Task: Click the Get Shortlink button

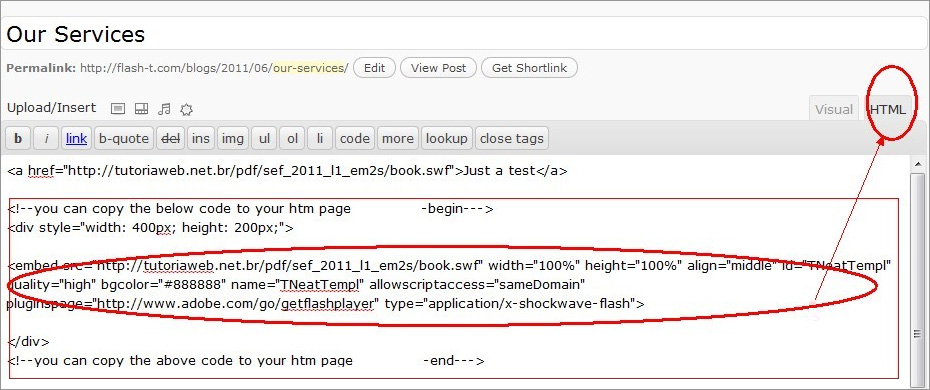Action: click(x=529, y=68)
